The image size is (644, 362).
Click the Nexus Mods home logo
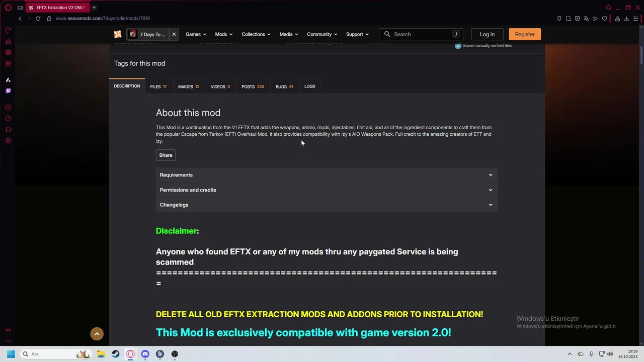(x=118, y=34)
